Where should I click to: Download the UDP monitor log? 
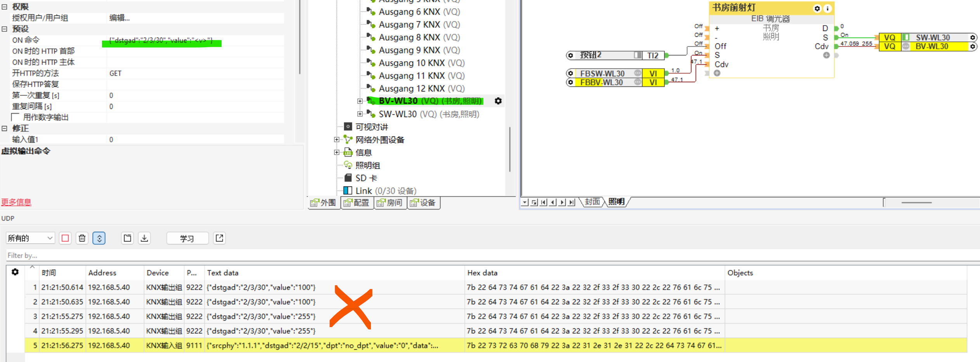144,238
